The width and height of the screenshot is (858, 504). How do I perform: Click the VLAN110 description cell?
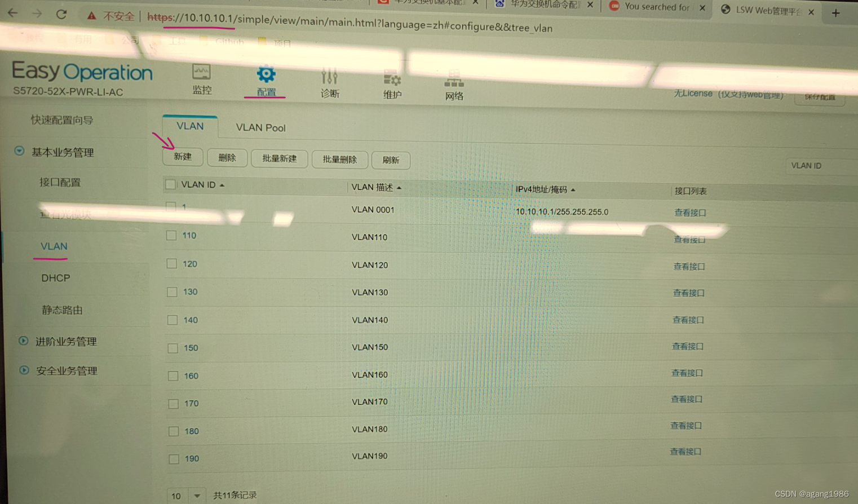[369, 237]
